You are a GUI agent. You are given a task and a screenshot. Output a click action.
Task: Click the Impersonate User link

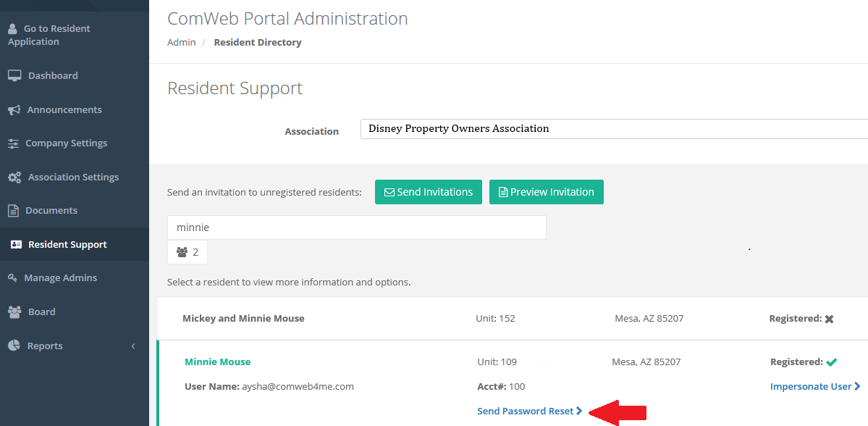[x=815, y=387]
